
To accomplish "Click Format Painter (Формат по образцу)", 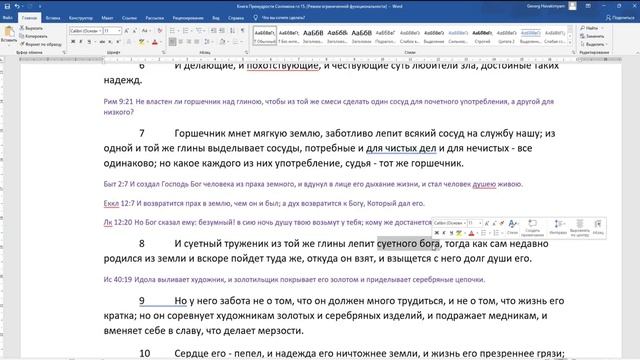I will click(41, 44).
